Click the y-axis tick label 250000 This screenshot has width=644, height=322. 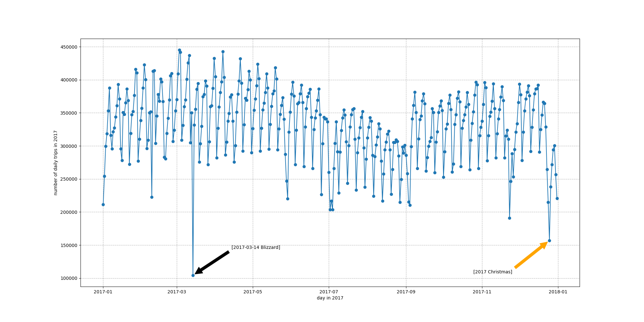69,179
